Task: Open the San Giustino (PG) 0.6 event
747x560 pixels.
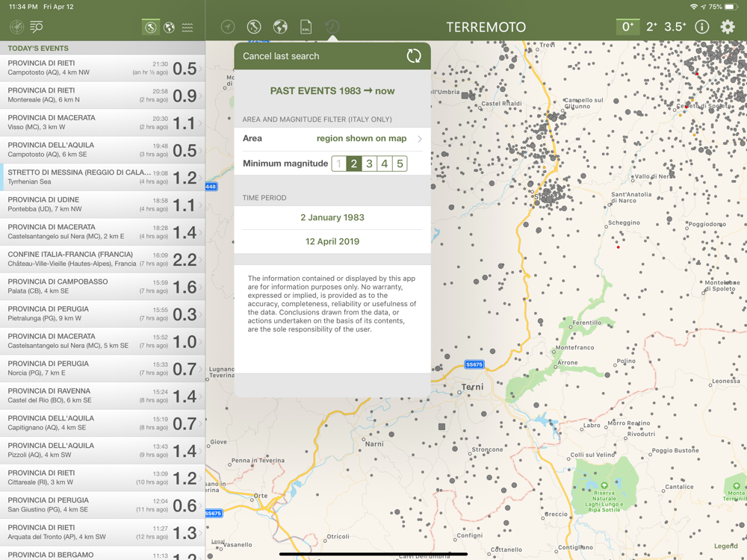Action: 102,505
